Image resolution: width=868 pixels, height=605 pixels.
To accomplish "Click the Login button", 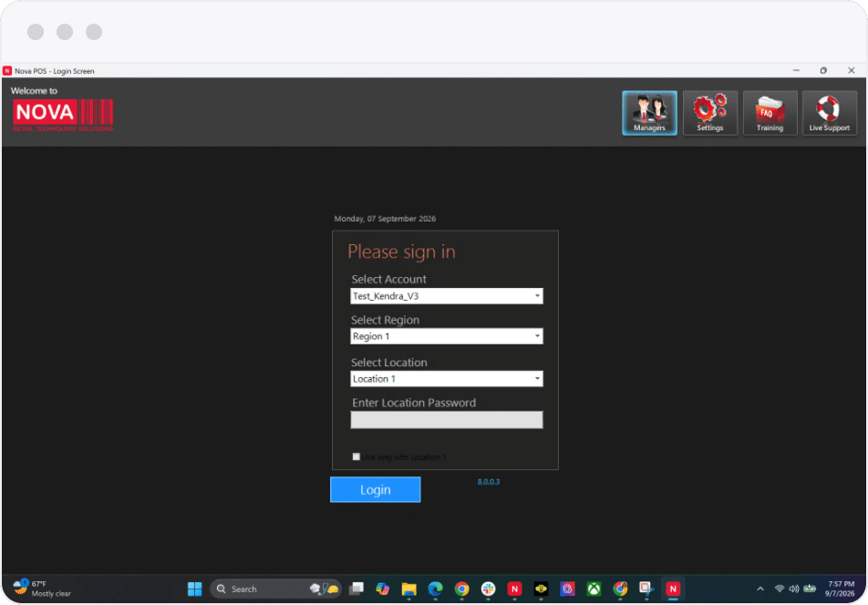I will click(376, 489).
